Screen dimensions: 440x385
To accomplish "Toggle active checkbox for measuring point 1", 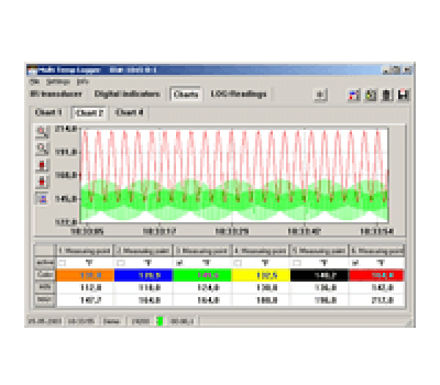I will (x=62, y=263).
